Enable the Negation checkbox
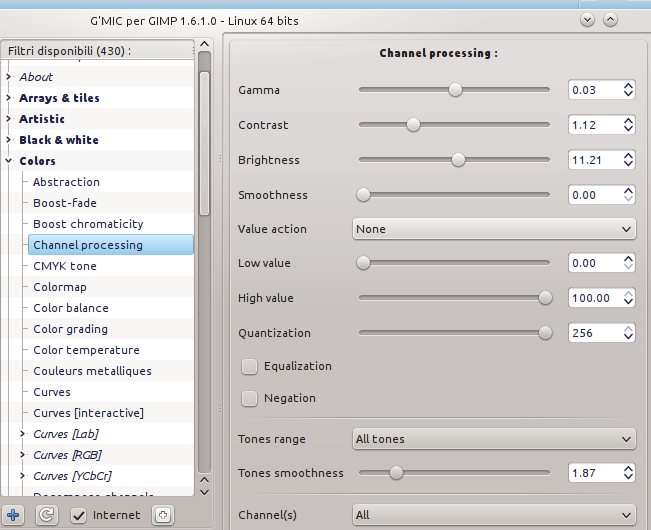 click(250, 398)
